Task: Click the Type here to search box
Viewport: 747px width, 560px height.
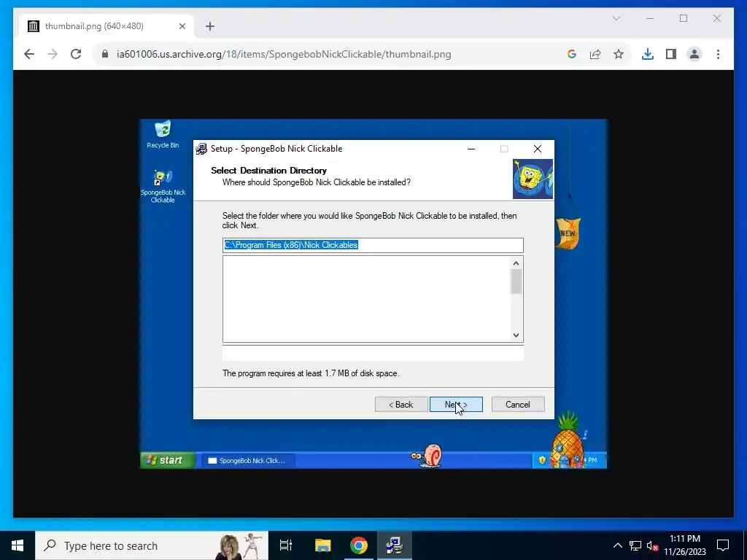Action: (152, 545)
